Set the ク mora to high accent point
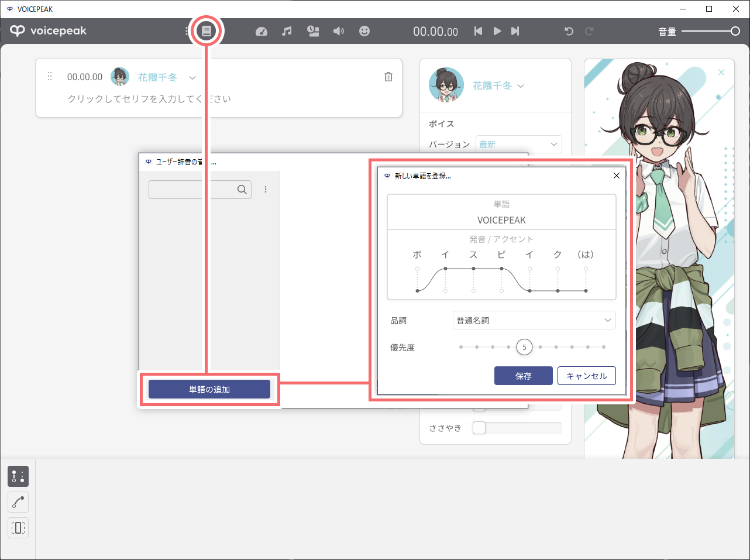The image size is (750, 560). point(558,269)
